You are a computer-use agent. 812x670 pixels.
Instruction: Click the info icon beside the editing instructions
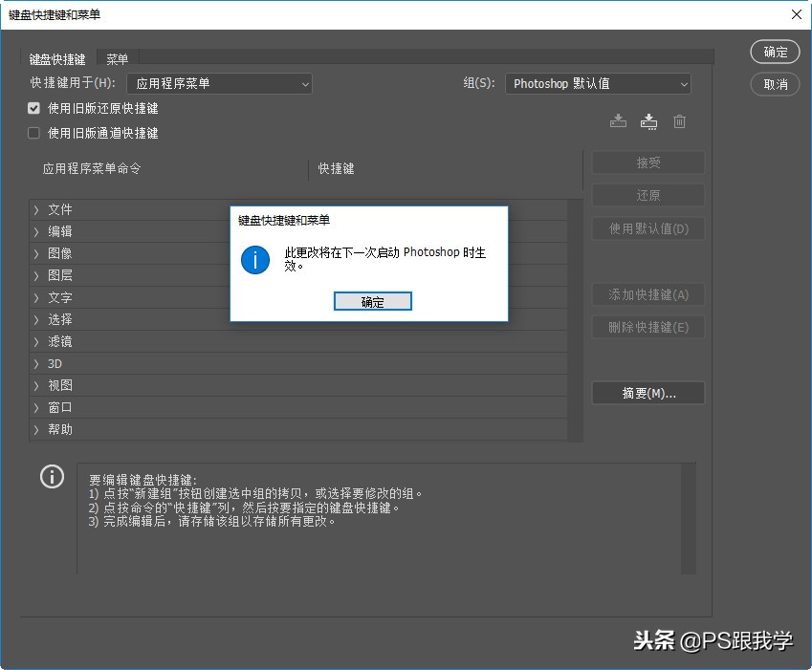click(52, 476)
